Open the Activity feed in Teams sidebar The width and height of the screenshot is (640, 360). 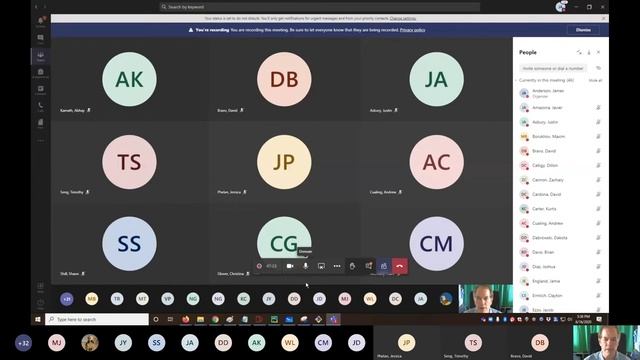tap(40, 21)
